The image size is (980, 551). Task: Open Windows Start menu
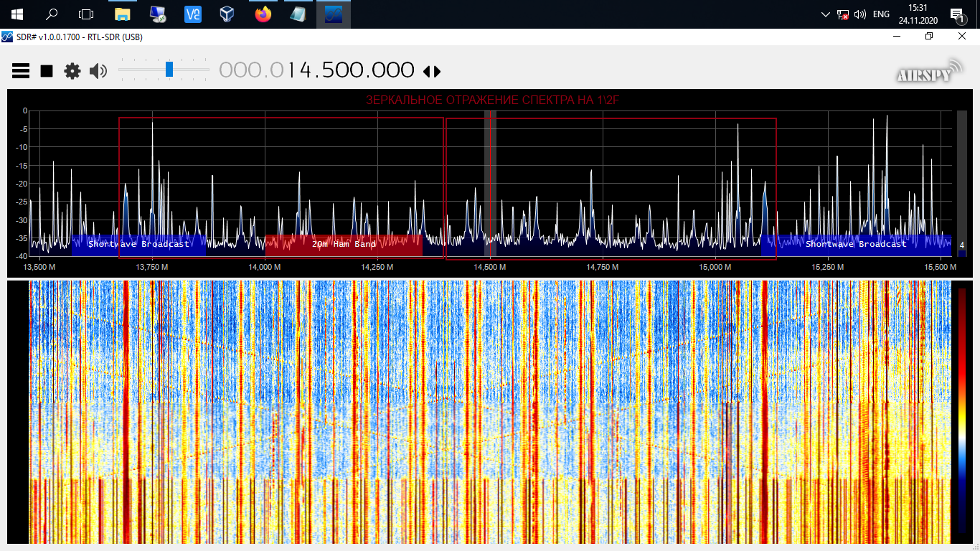17,14
